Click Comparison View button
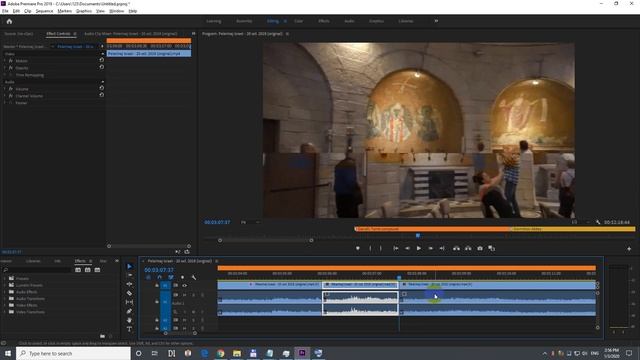 pos(492,248)
